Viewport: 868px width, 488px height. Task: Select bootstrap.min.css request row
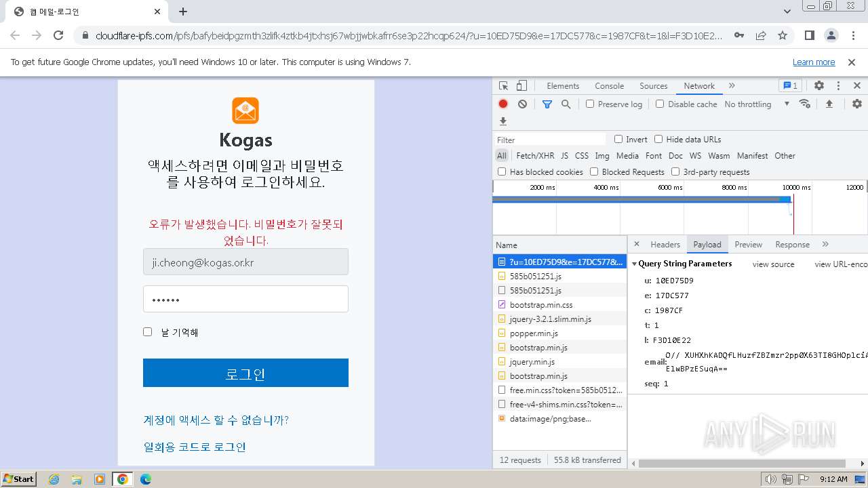pos(559,305)
